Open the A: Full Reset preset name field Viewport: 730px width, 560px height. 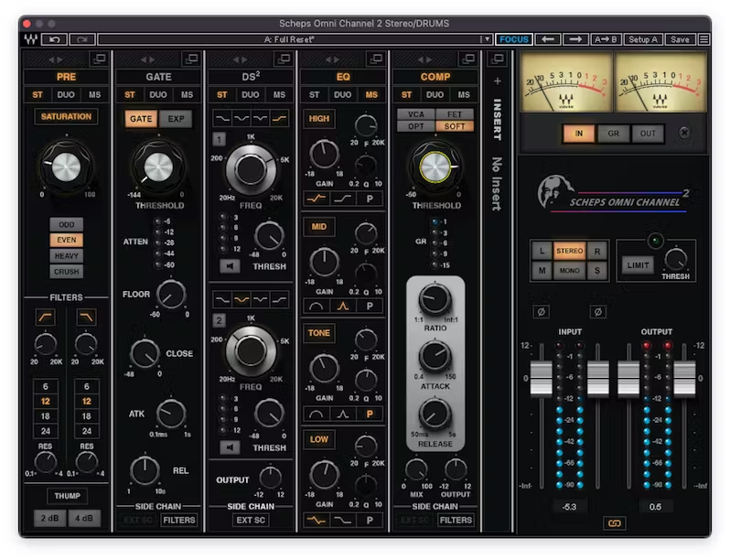click(289, 39)
